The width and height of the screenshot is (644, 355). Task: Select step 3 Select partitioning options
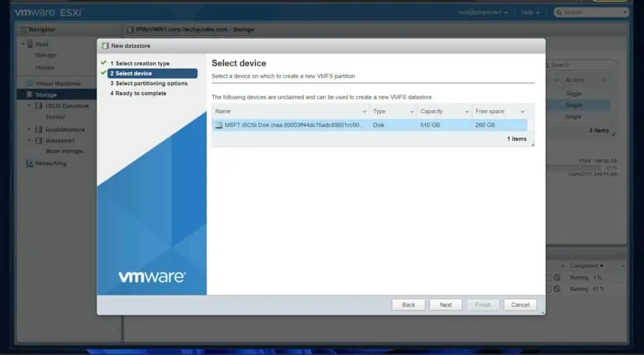point(148,84)
